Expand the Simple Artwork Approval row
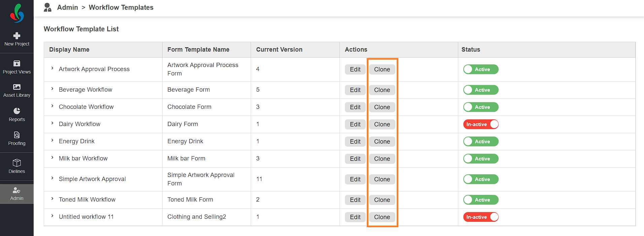Viewport: 644px width, 236px height. pyautogui.click(x=52, y=178)
